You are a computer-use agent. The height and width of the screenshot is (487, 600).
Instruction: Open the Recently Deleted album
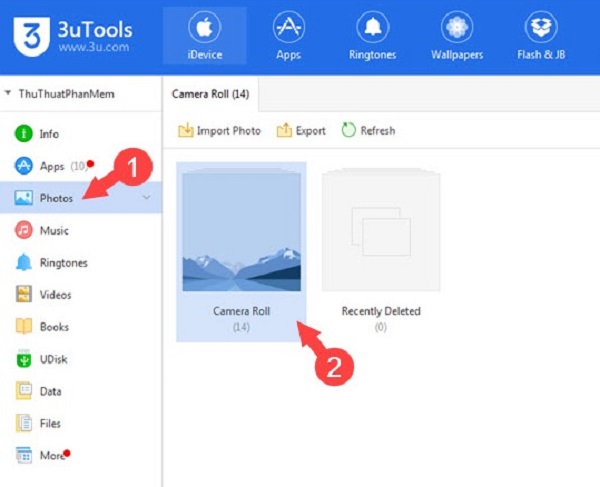click(381, 238)
